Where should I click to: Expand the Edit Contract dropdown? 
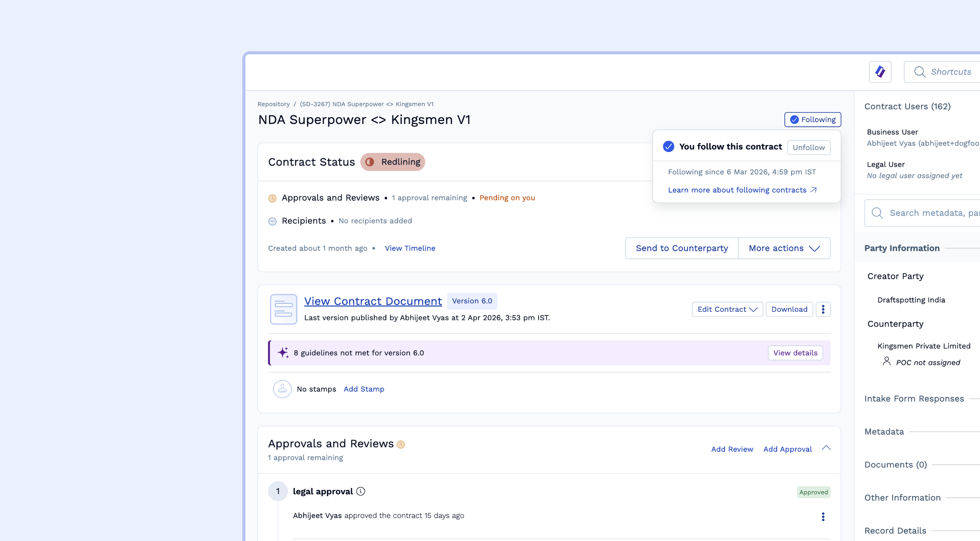pos(727,309)
